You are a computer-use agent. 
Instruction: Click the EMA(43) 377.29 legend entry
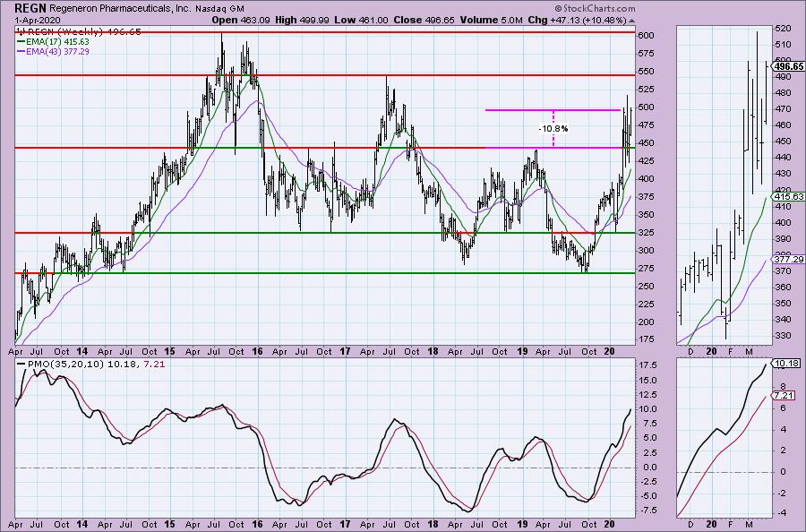point(53,51)
